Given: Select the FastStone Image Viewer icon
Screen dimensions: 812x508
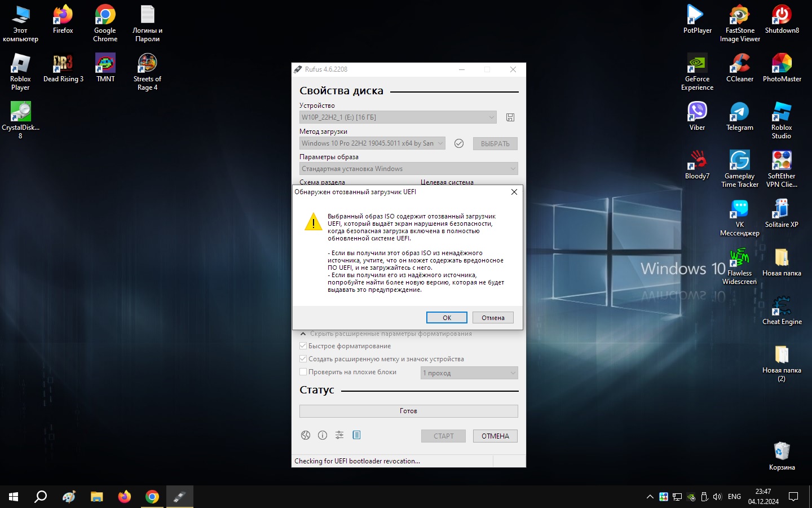Looking at the screenshot, I should [740, 24].
